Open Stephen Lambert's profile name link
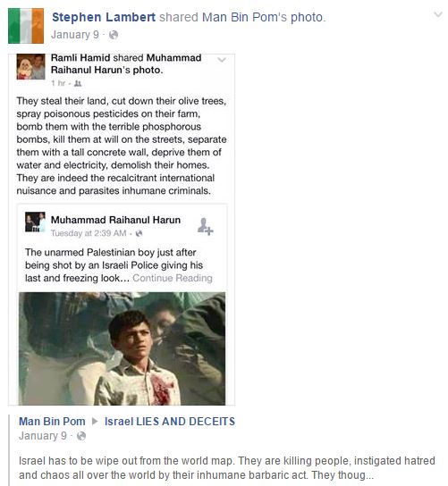Viewport: 448px width, 486px height. click(x=104, y=17)
